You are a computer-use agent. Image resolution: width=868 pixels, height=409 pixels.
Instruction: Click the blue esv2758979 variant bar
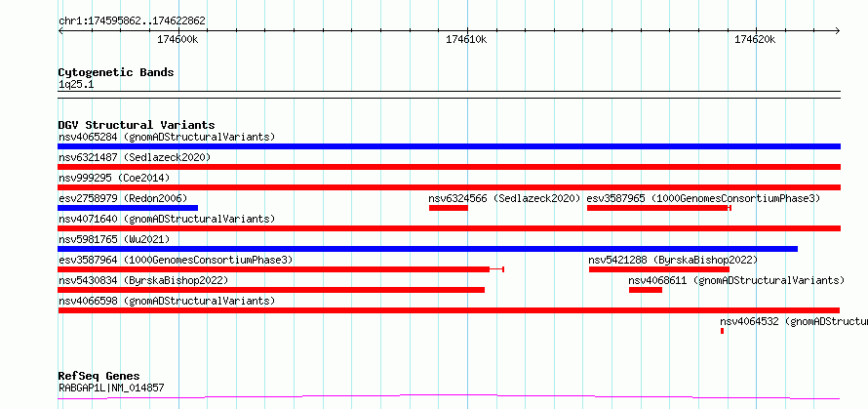coord(128,208)
